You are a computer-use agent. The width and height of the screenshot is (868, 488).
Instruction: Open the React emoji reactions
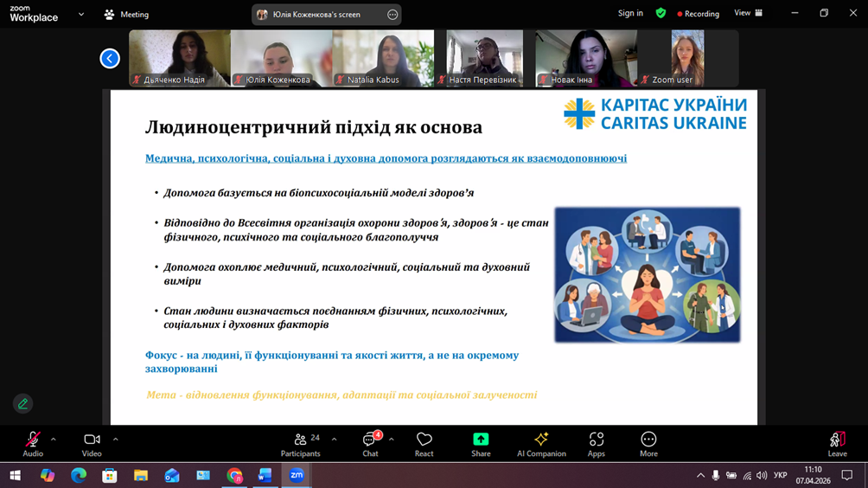(424, 444)
